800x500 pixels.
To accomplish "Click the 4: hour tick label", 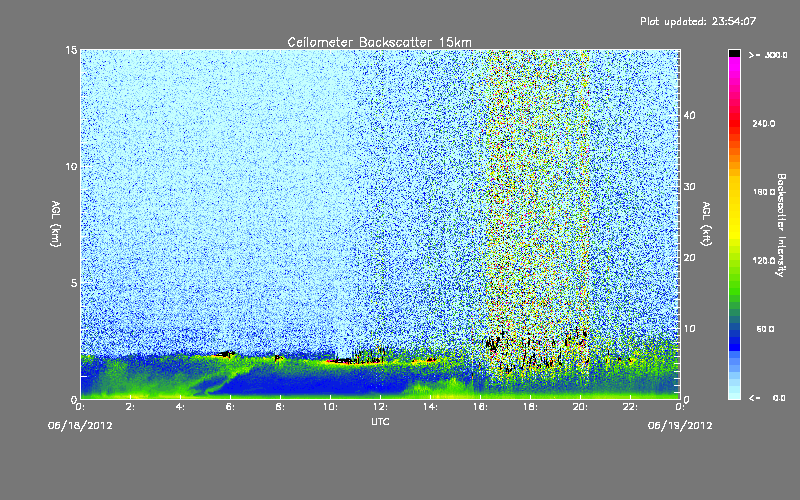I will click(180, 407).
